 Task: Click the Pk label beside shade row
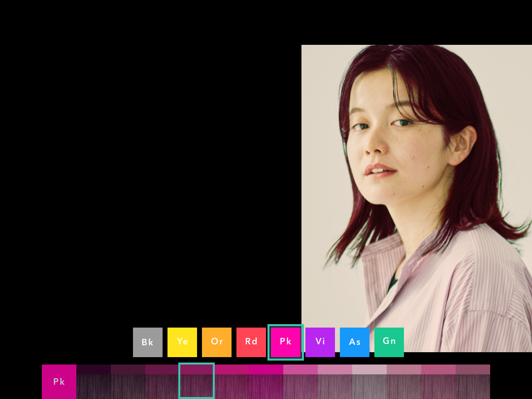[x=59, y=382]
